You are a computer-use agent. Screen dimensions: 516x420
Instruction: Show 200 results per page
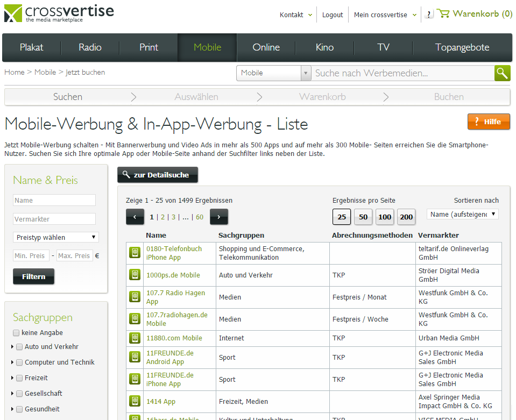click(x=406, y=217)
